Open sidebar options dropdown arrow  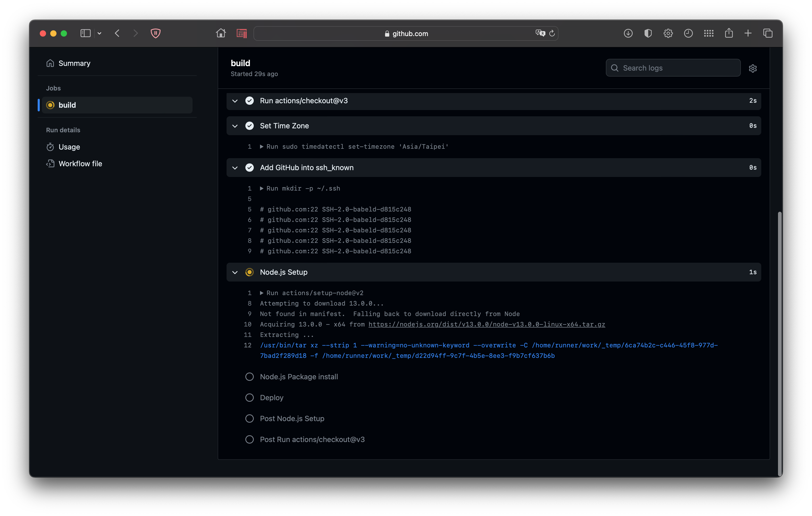click(99, 33)
